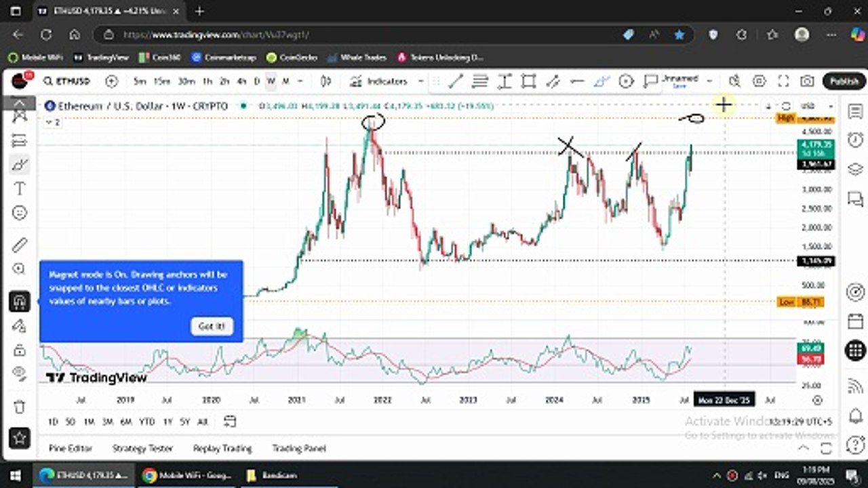Open the Indicators dialog
Screen dimensions: 868x488
pos(378,81)
